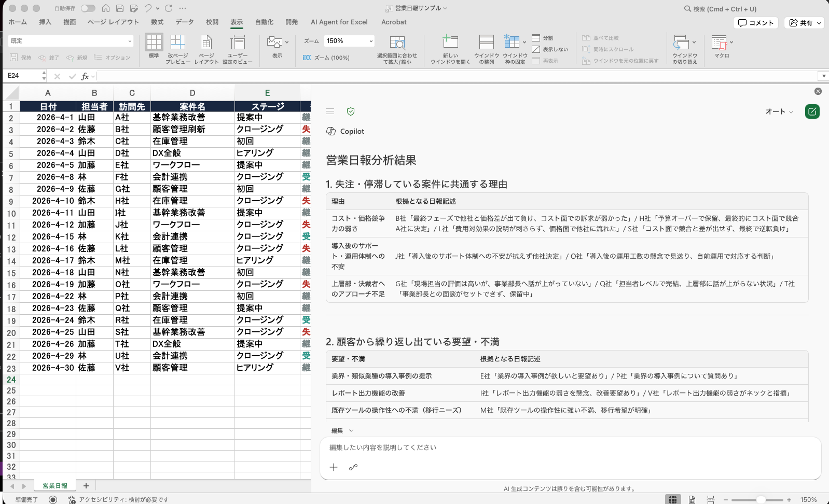The height and width of the screenshot is (504, 829).
Task: Click accessibility status icon in status bar
Action: click(72, 499)
